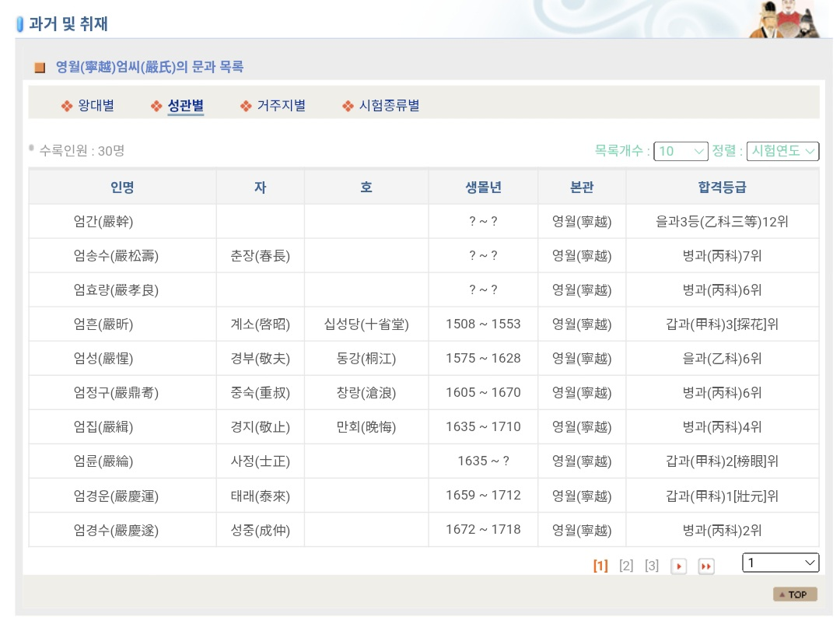Open the 거주지별 tab
The width and height of the screenshot is (840, 617).
pyautogui.click(x=281, y=106)
